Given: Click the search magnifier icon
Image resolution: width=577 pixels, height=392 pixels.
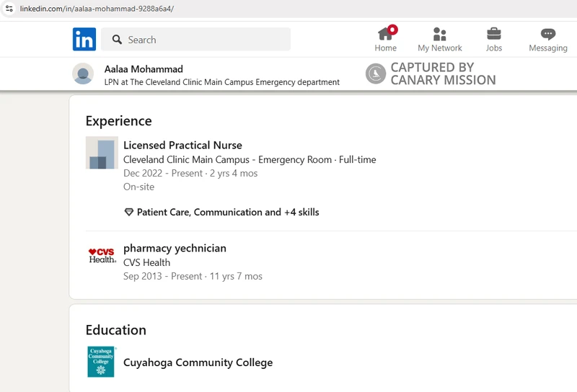Looking at the screenshot, I should [117, 40].
